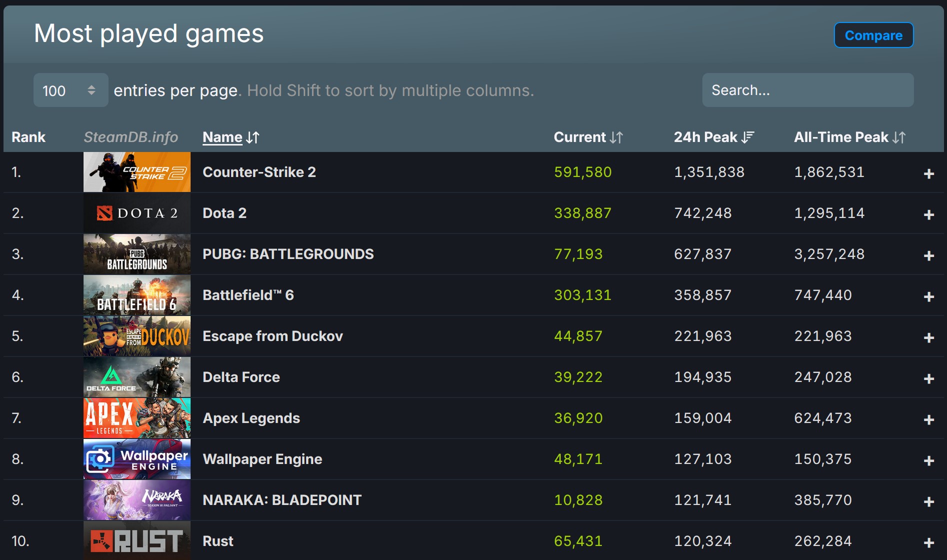947x560 pixels.
Task: Expand the Wallpaper Engine row plus icon
Action: pos(928,460)
